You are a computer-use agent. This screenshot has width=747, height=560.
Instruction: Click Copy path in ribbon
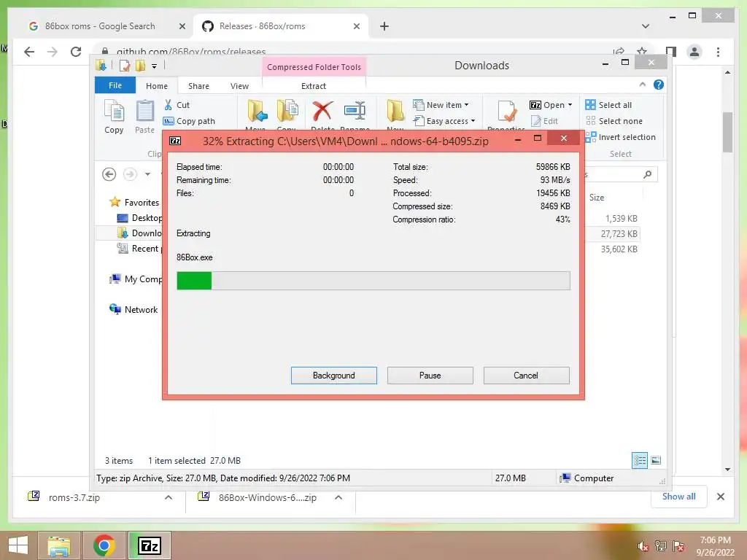(x=189, y=121)
